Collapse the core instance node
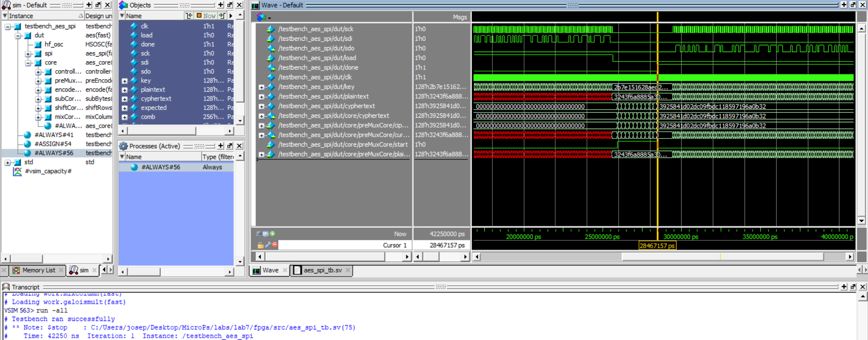This screenshot has height=340, width=868. point(28,63)
